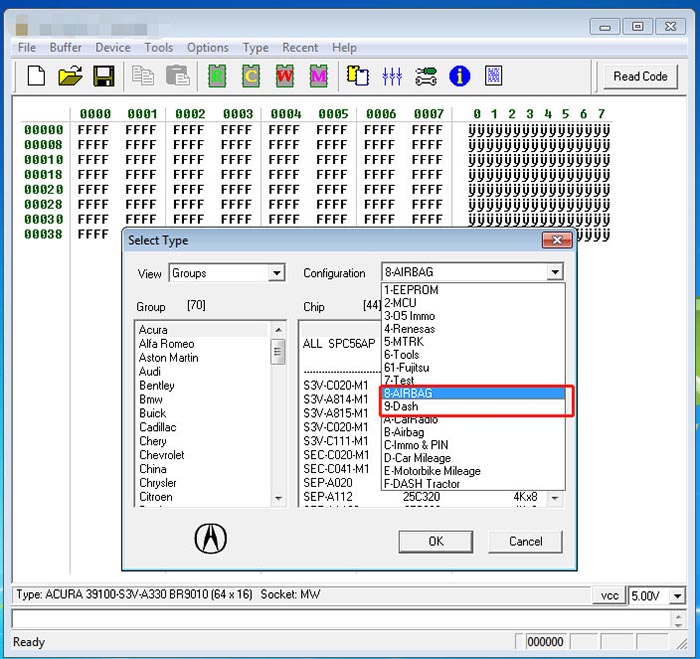The image size is (700, 659).
Task: Select B-Airbag configuration option
Action: (x=473, y=432)
